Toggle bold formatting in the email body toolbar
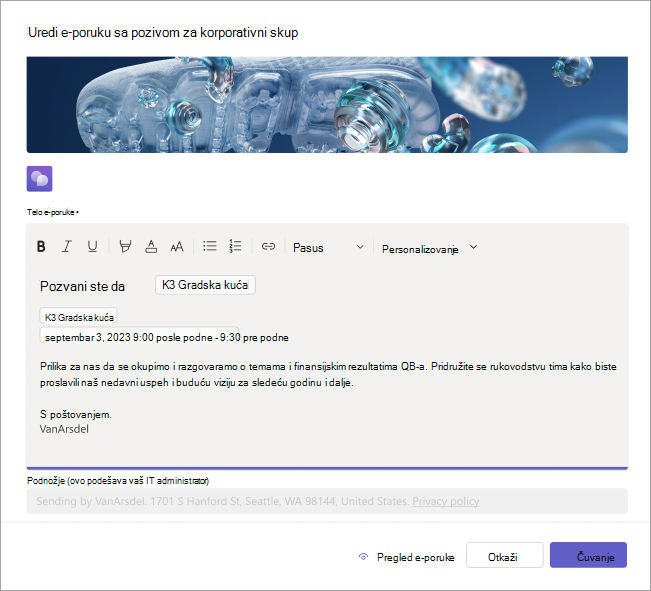 [41, 247]
